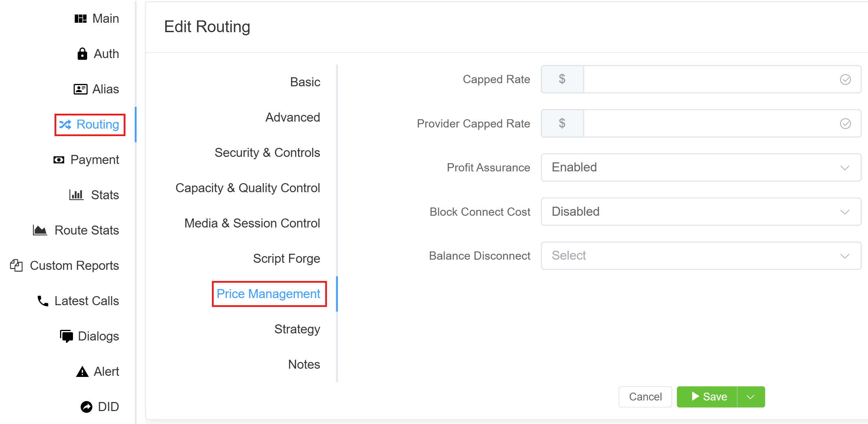This screenshot has height=424, width=868.
Task: Open the Balance Disconnect select box
Action: [x=701, y=256]
